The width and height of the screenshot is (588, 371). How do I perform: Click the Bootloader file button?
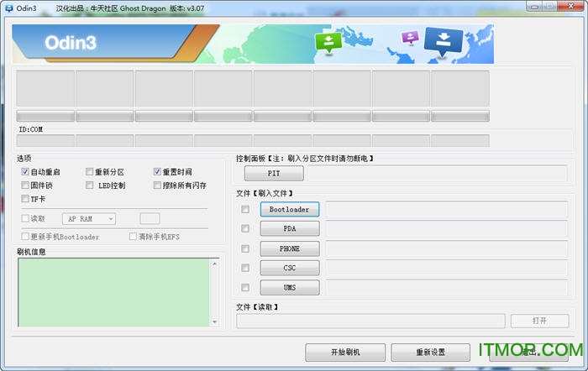(290, 209)
